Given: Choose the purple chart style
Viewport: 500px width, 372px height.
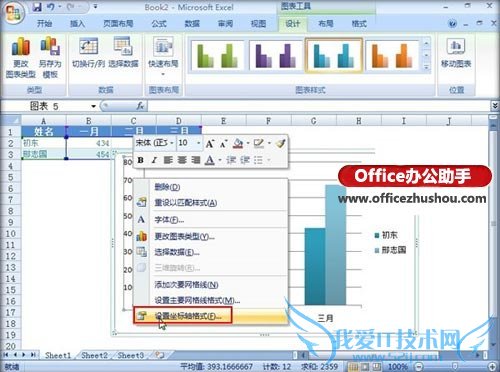Looking at the screenshot, I should click(276, 55).
